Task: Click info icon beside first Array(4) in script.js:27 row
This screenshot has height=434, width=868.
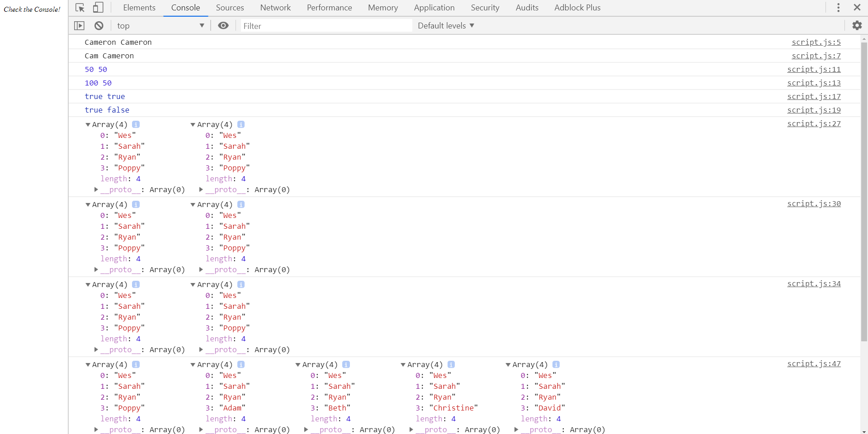Action: coord(136,124)
